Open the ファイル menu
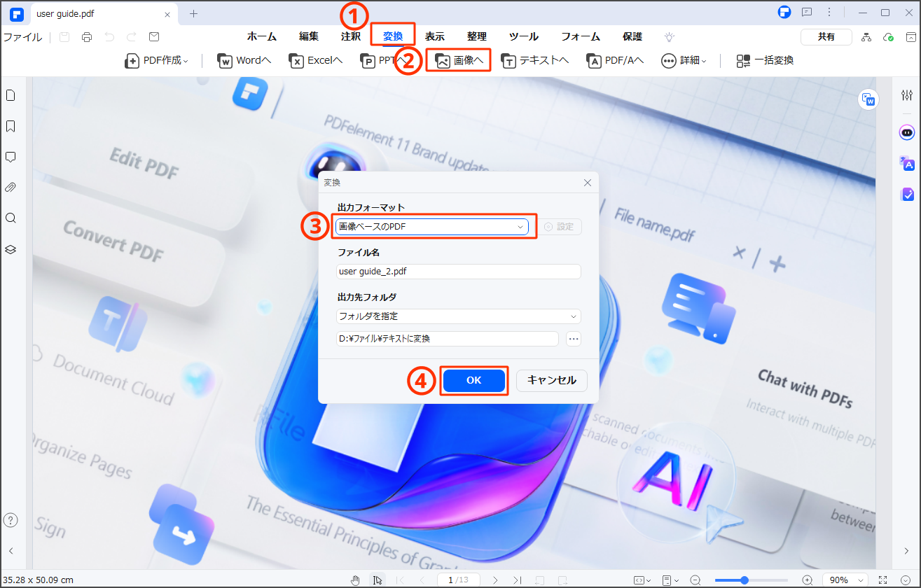This screenshot has height=588, width=921. (22, 37)
